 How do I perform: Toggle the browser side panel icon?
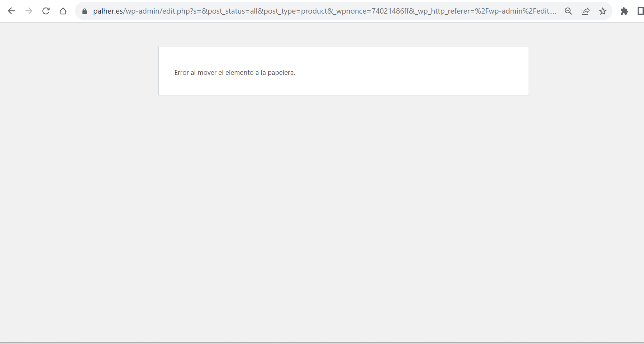pyautogui.click(x=640, y=11)
